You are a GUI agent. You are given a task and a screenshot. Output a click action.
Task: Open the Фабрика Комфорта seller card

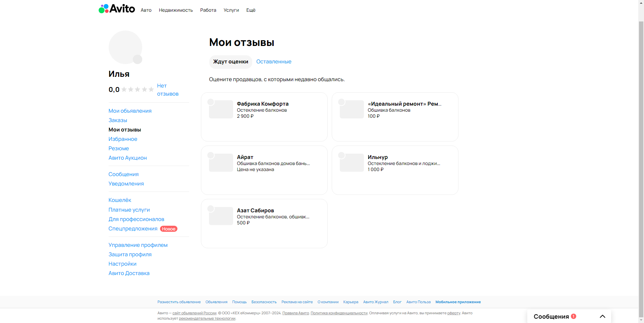click(264, 117)
